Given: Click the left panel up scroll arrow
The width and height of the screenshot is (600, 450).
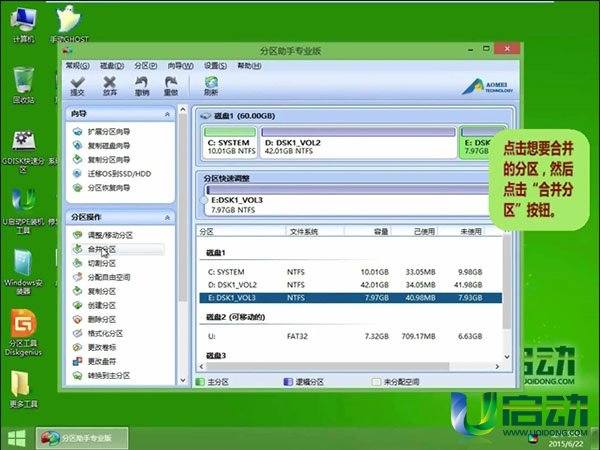Looking at the screenshot, I should 183,110.
